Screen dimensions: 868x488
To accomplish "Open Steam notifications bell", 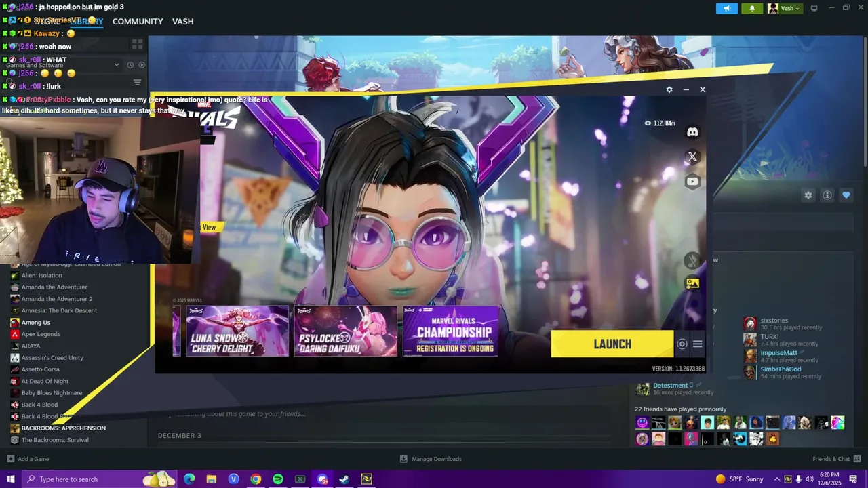I will 752,8.
